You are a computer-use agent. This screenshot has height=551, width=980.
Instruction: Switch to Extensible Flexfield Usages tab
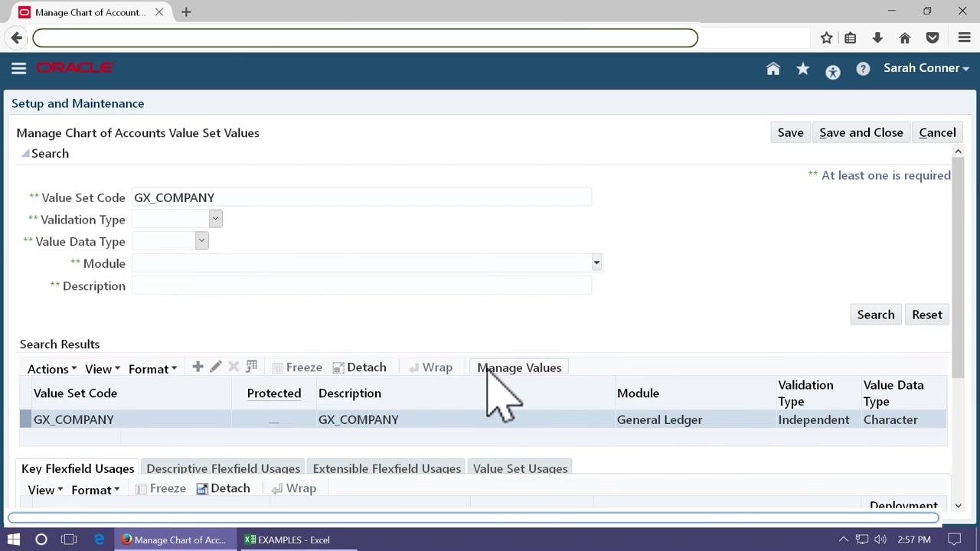[x=387, y=468]
